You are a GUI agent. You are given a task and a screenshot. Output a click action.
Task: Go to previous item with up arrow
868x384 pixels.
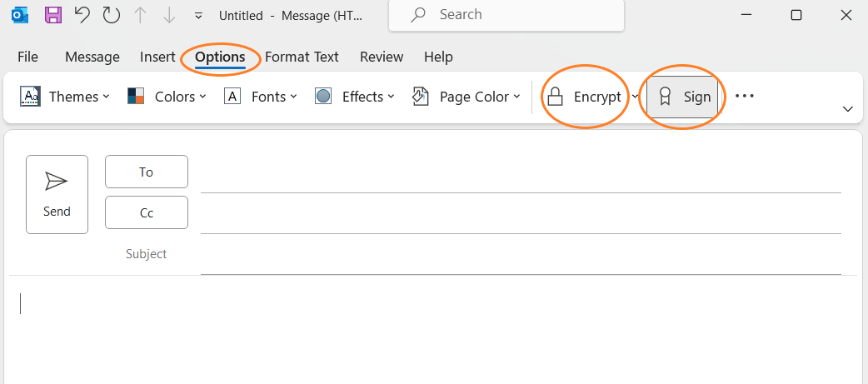[x=141, y=16]
